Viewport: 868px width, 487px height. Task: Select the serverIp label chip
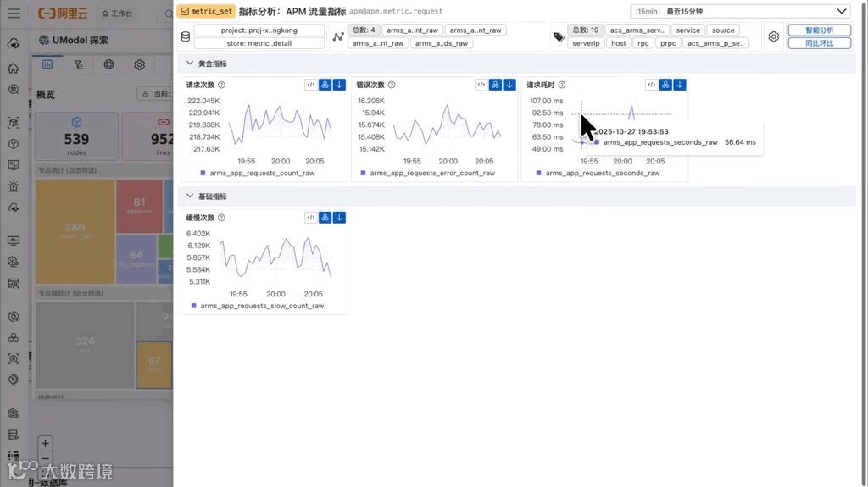[x=586, y=43]
